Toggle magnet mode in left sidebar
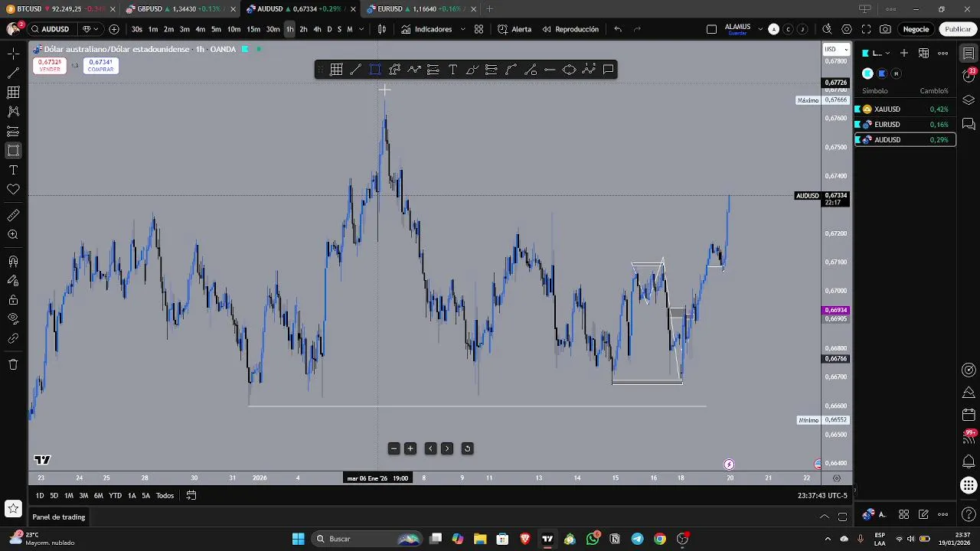This screenshot has width=980, height=551. [13, 262]
